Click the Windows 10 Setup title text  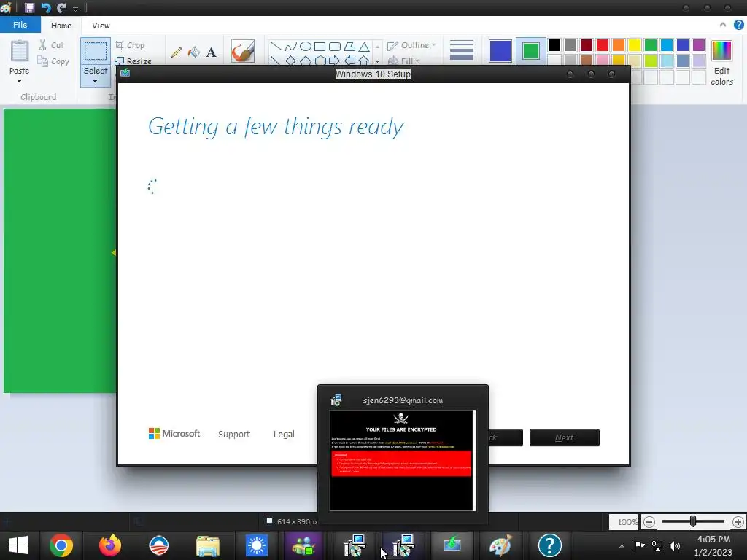click(x=373, y=74)
